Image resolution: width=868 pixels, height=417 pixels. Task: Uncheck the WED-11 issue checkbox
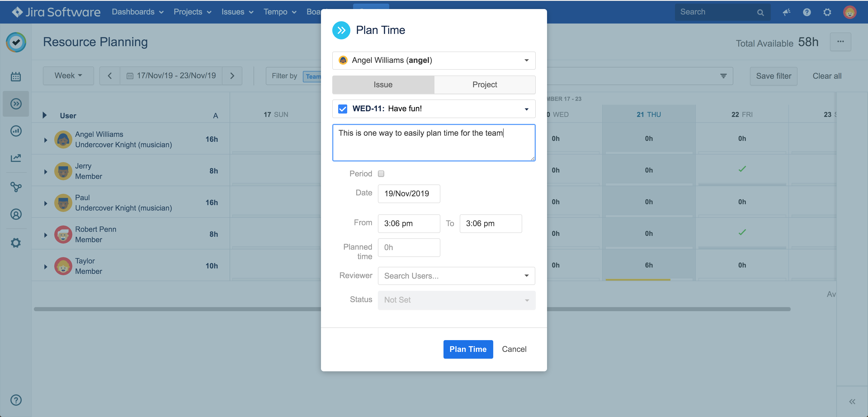342,109
